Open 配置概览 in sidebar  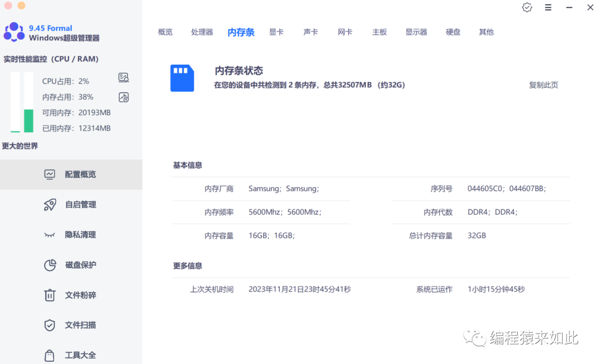pyautogui.click(x=71, y=175)
